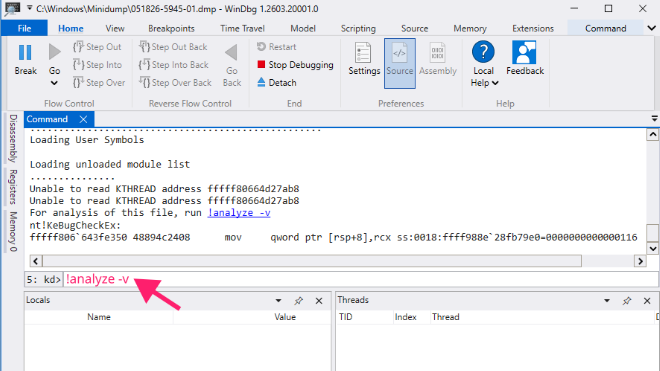Open the Disassembly side tab
The height and width of the screenshot is (371, 660).
pos(13,139)
